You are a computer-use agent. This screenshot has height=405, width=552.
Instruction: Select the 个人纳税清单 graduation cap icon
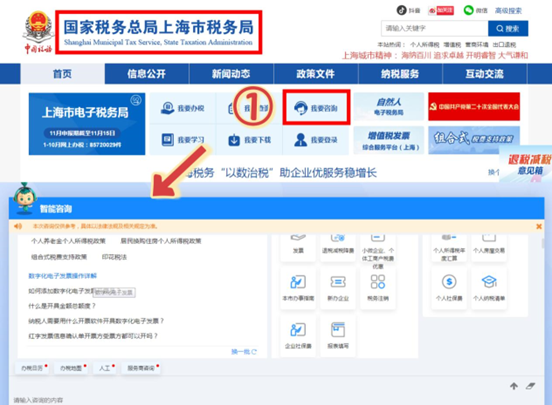point(489,281)
